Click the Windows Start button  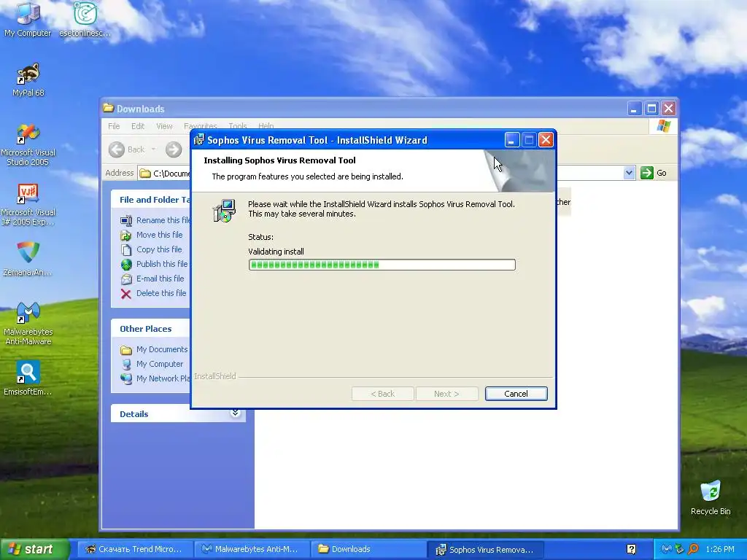(34, 550)
